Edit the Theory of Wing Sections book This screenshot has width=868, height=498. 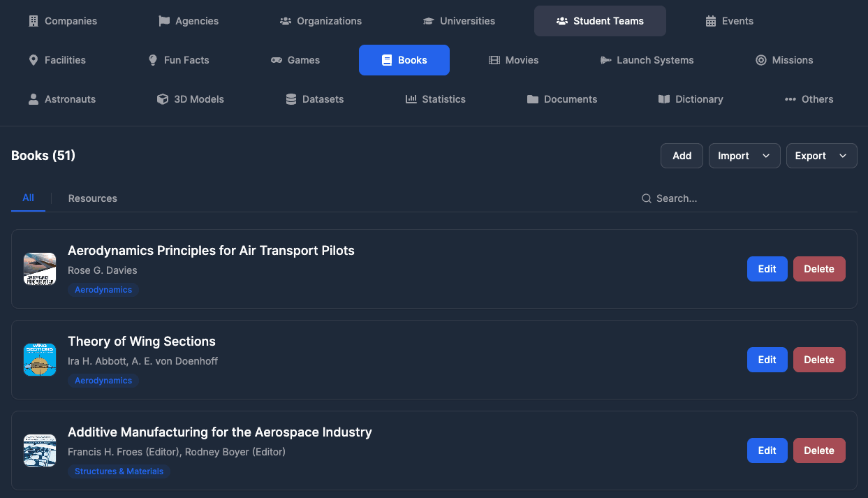pos(767,360)
